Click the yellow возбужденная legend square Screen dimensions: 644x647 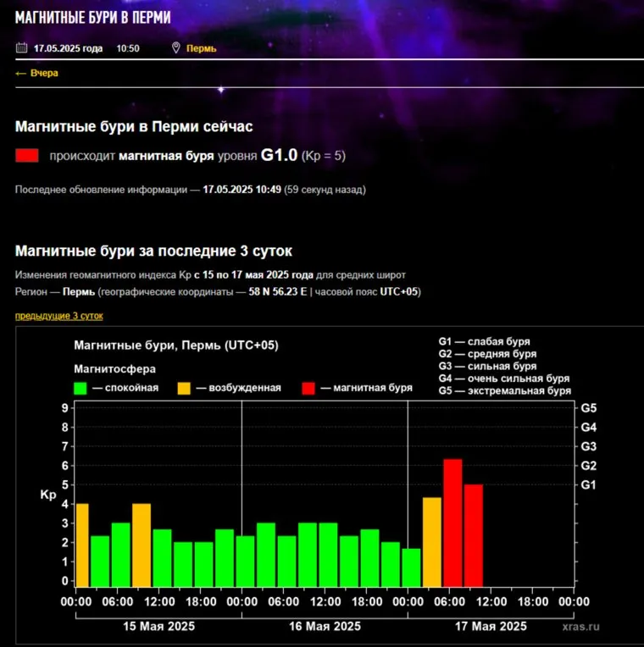(x=184, y=388)
